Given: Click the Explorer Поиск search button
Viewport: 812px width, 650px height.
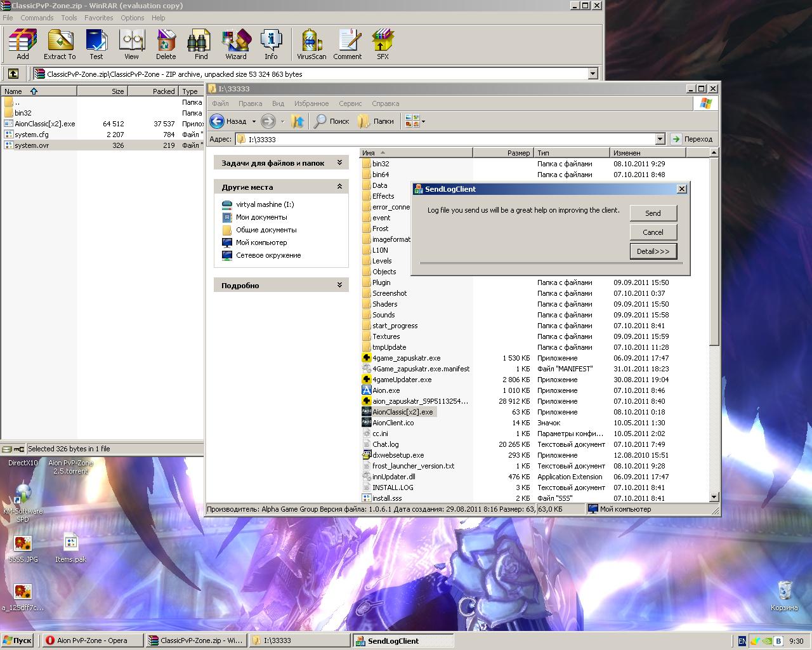Looking at the screenshot, I should pos(332,121).
